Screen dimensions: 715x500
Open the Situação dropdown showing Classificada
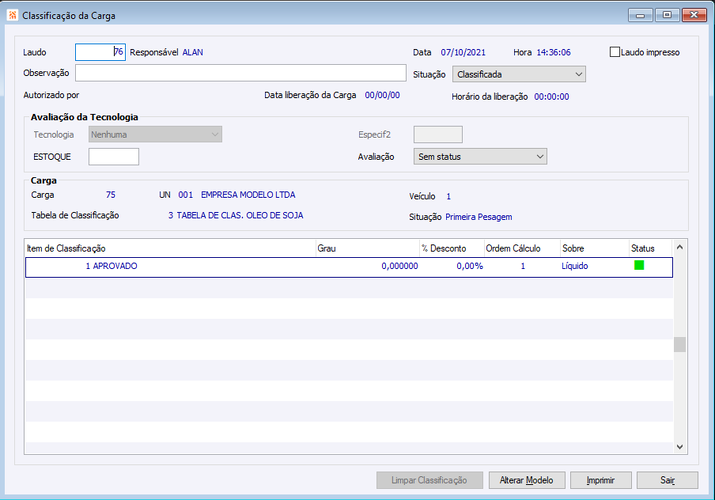pyautogui.click(x=518, y=74)
